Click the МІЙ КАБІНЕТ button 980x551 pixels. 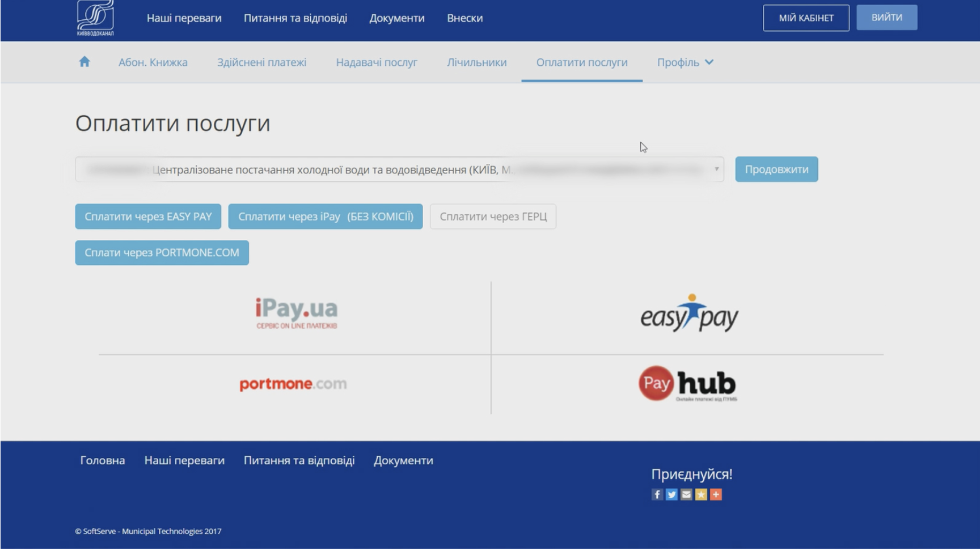(x=806, y=18)
